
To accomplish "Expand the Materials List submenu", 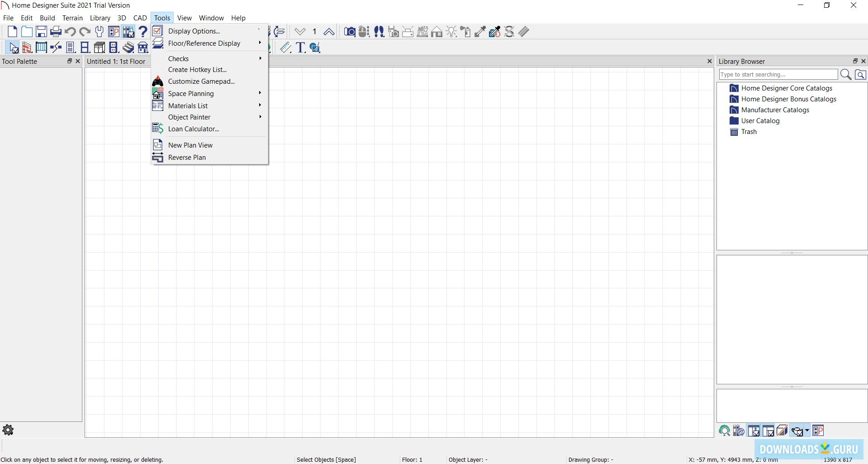I will pyautogui.click(x=188, y=105).
